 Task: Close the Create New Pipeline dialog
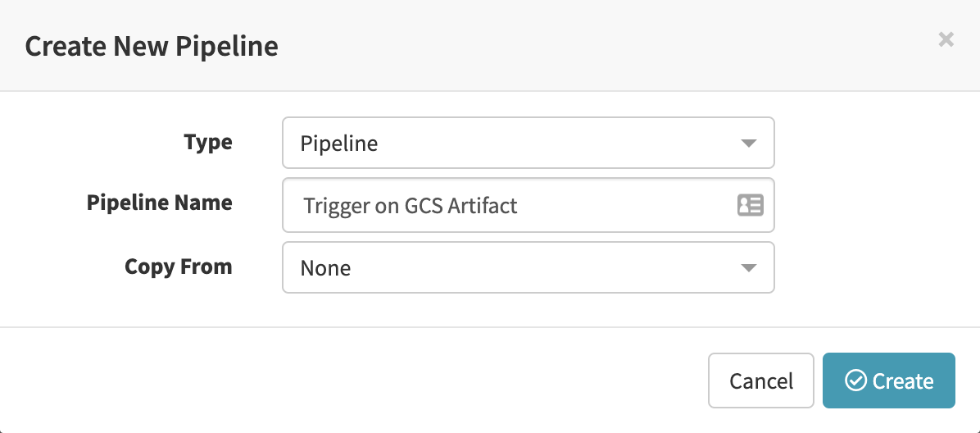946,39
